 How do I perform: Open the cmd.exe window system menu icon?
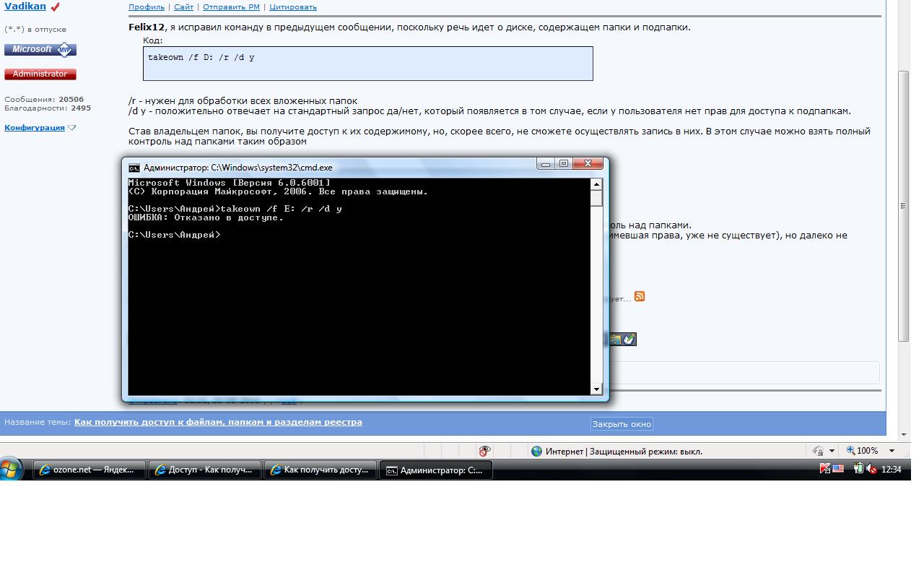[x=134, y=167]
